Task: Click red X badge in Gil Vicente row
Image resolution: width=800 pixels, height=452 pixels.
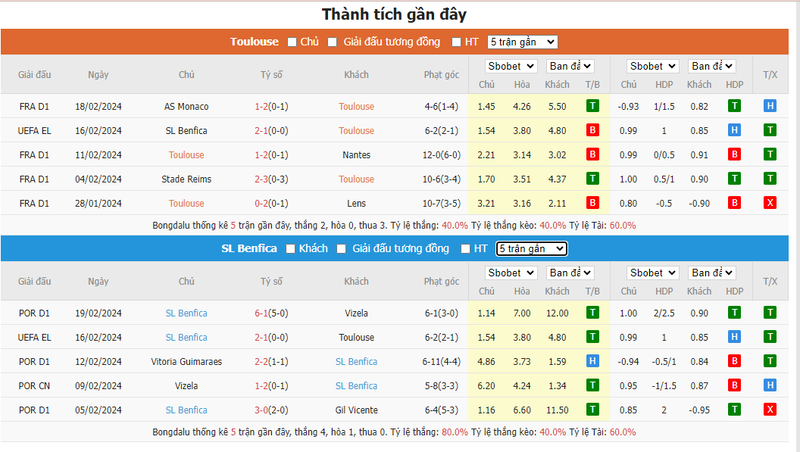Action: [x=770, y=410]
